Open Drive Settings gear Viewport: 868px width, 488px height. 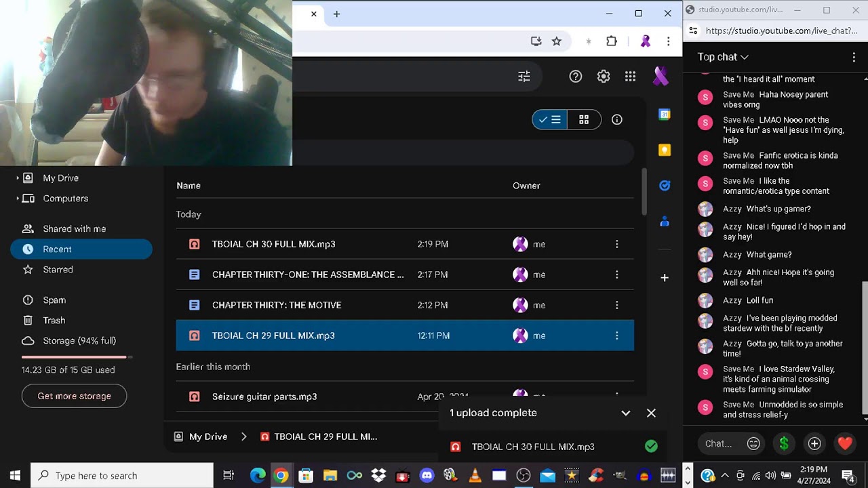click(x=604, y=77)
